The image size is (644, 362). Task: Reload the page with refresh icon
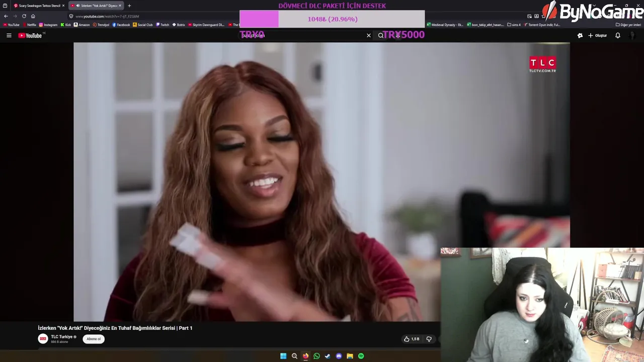tap(24, 16)
